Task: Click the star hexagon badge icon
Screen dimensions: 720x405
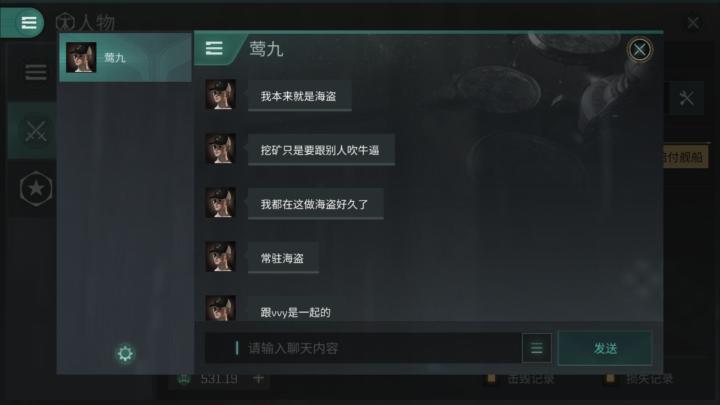Action: pos(36,188)
